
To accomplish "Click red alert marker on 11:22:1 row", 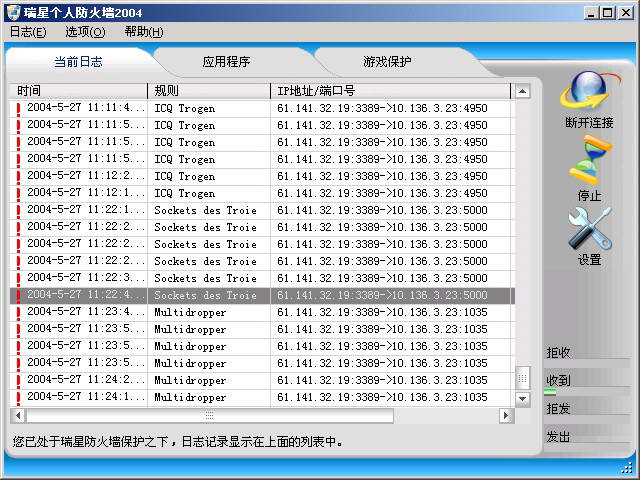I will pos(18,211).
